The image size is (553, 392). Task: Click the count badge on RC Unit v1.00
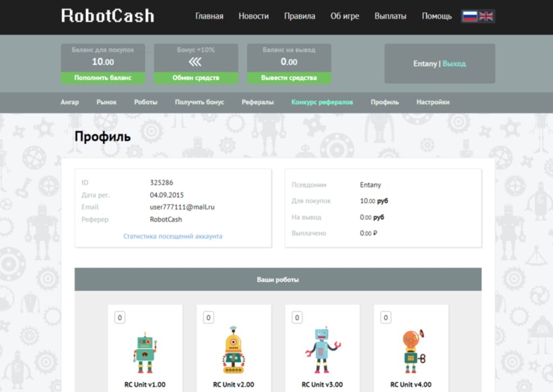click(x=120, y=317)
